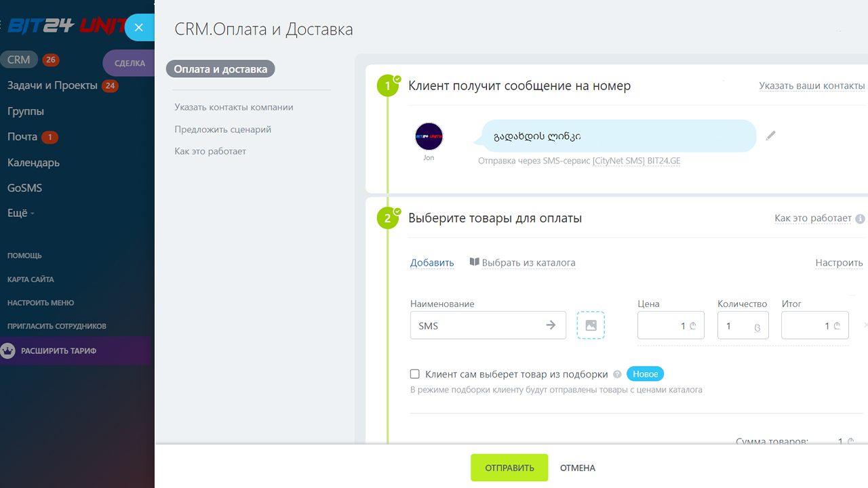Click the green step 2 marker
This screenshot has width=868, height=488.
click(388, 218)
